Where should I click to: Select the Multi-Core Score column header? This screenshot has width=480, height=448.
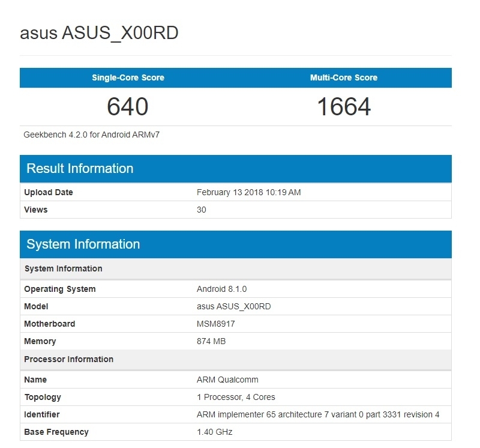[344, 77]
